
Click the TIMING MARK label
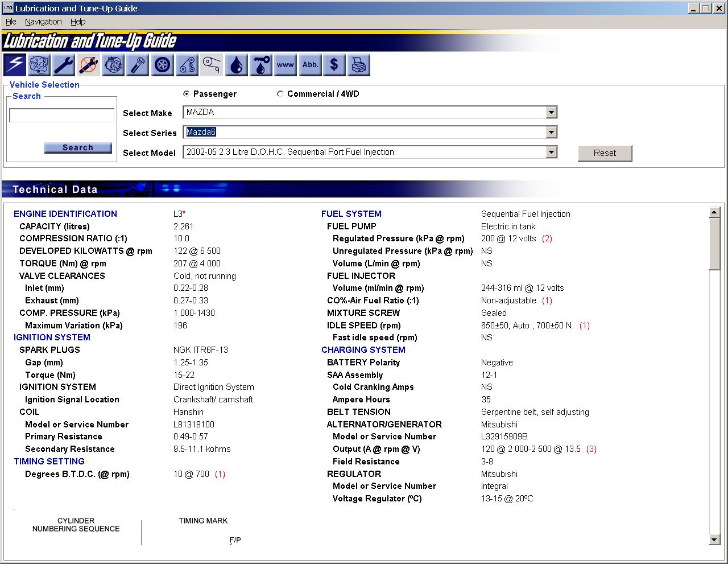pos(203,521)
